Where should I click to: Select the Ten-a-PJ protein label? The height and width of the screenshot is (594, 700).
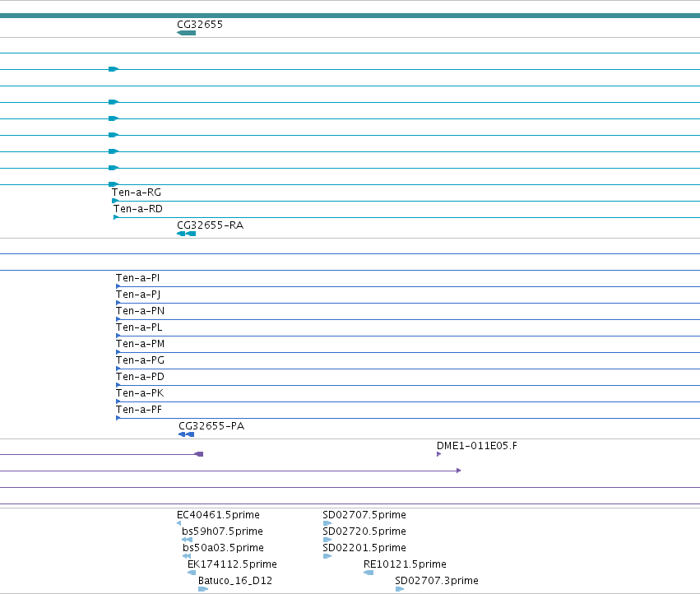pyautogui.click(x=138, y=295)
